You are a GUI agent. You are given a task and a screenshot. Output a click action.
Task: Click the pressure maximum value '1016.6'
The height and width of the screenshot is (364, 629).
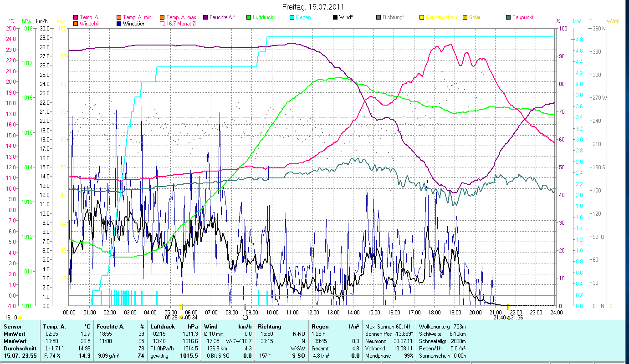pos(191,341)
